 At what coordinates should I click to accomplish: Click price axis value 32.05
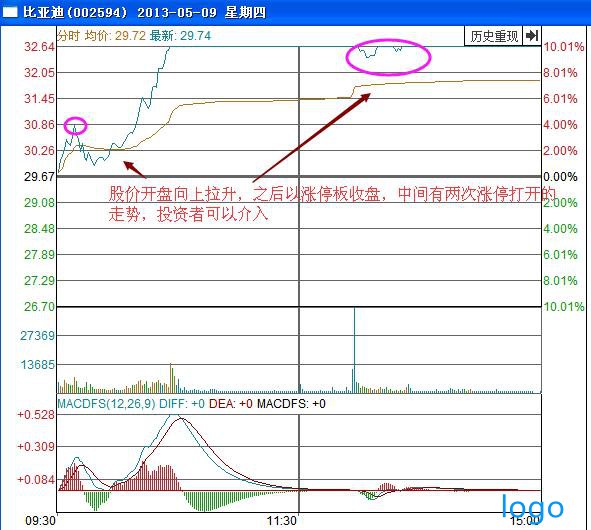[39, 73]
